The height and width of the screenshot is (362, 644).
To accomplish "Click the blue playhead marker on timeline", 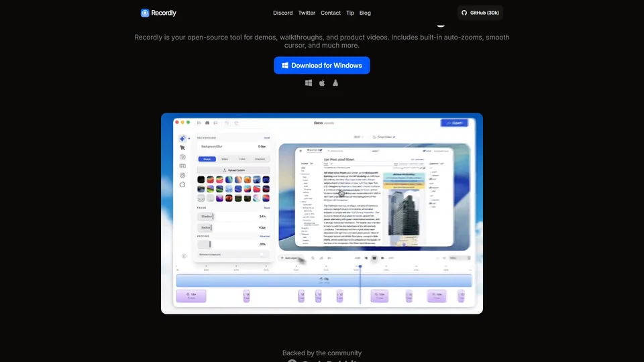I will pos(360,267).
